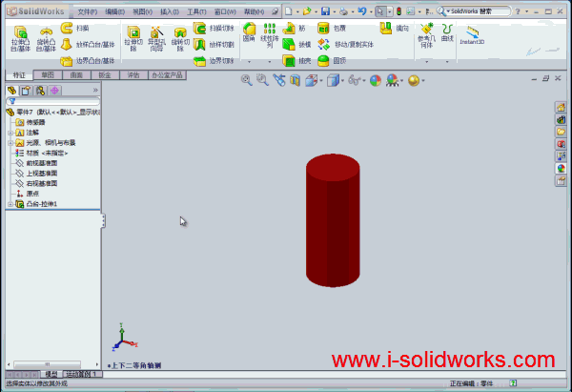
Task: Open the 视图(V) menu
Action: click(x=142, y=11)
